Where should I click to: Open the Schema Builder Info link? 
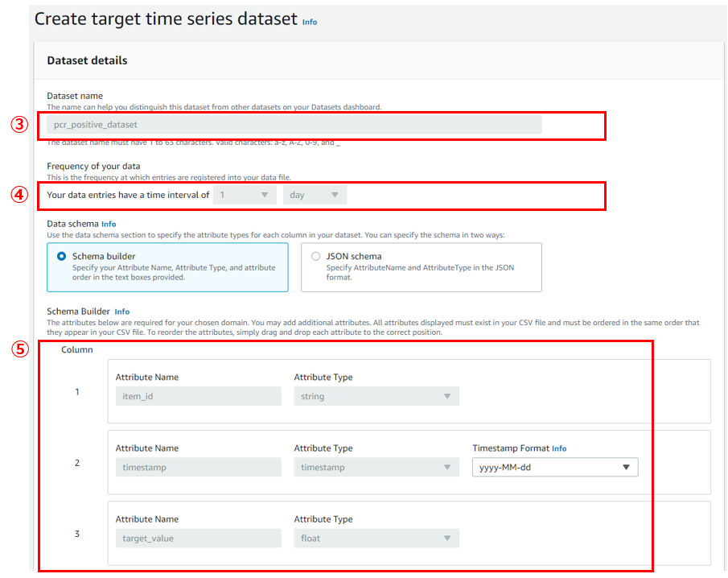[121, 312]
